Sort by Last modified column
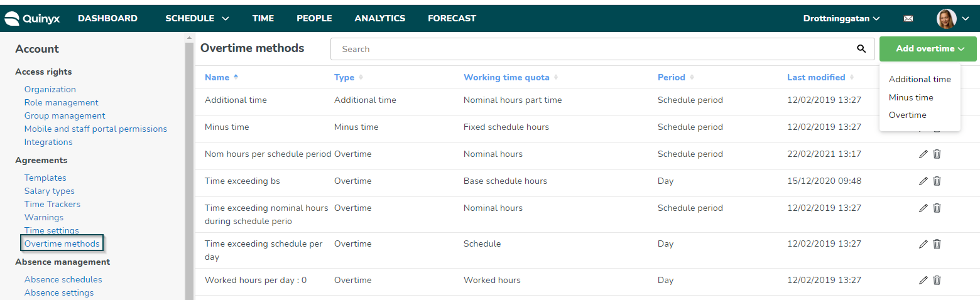 click(x=821, y=77)
